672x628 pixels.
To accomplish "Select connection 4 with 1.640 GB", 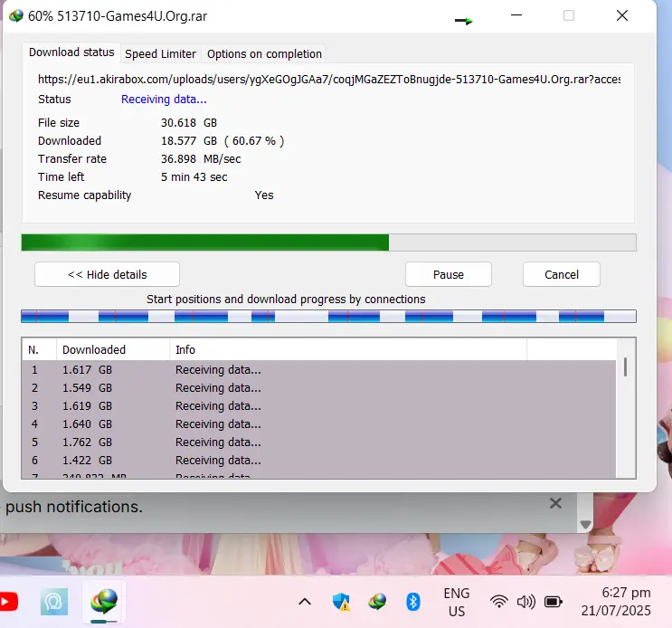I will tap(319, 424).
